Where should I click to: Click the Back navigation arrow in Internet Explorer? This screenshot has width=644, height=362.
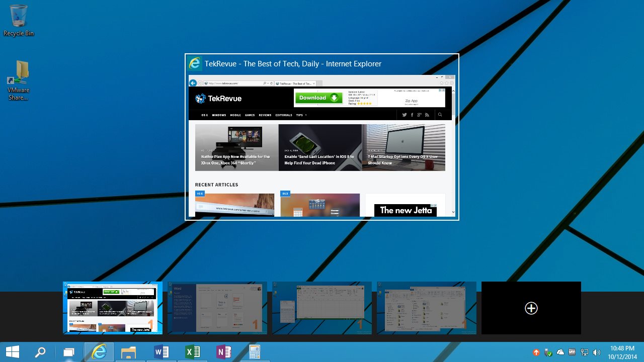193,82
